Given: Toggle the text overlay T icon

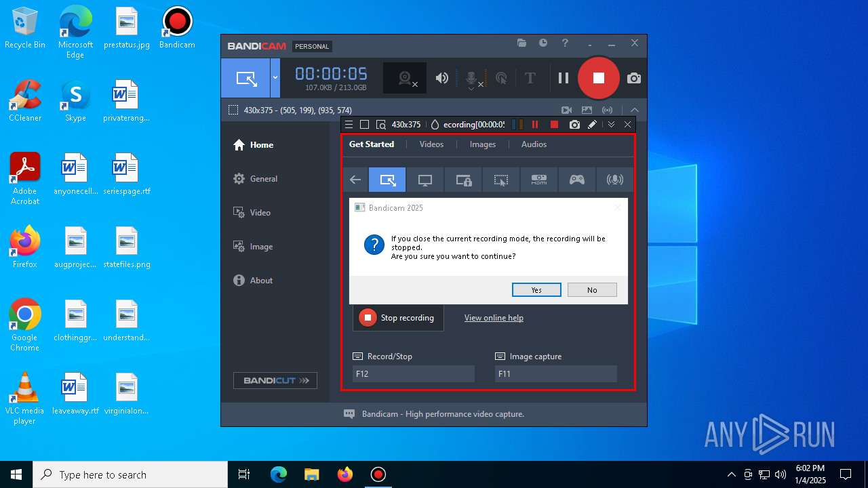Looking at the screenshot, I should click(530, 78).
